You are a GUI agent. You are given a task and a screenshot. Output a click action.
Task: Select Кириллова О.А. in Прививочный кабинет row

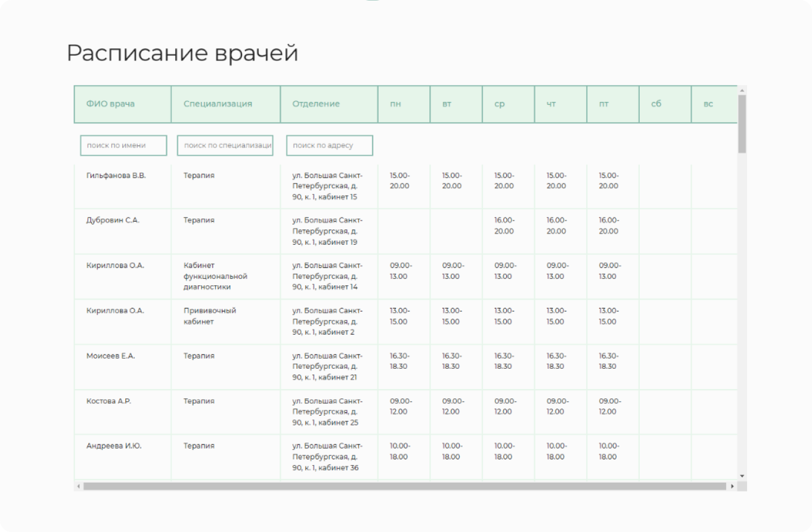tap(116, 311)
